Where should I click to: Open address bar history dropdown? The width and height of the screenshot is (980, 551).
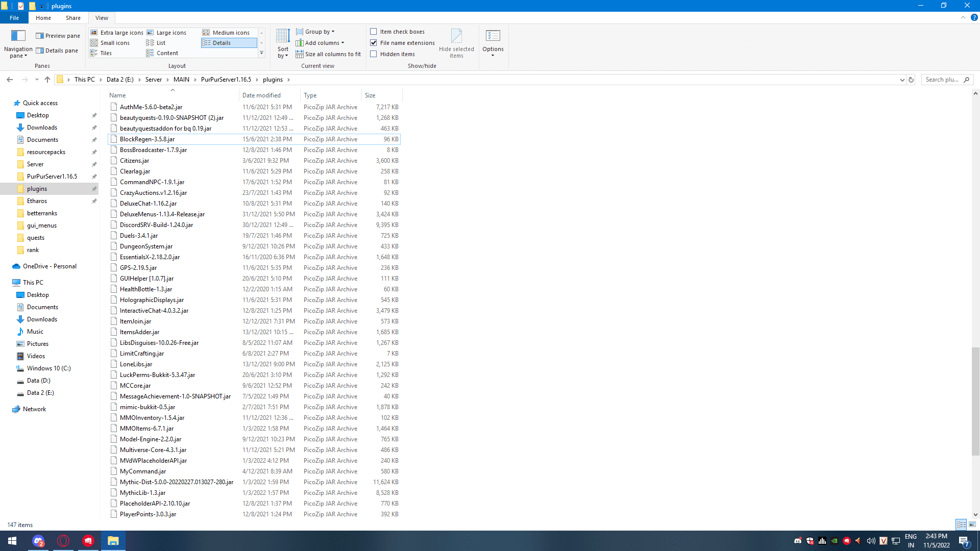click(x=902, y=80)
